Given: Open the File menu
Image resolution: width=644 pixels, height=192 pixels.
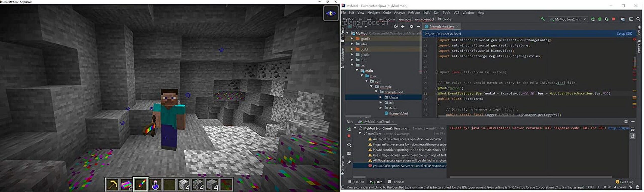Looking at the screenshot, I should (x=343, y=13).
